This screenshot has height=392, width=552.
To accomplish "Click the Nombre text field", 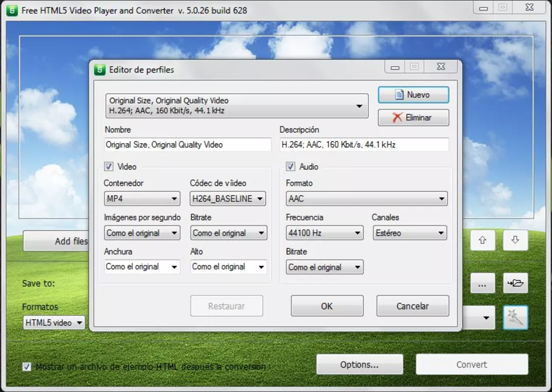I will [188, 145].
